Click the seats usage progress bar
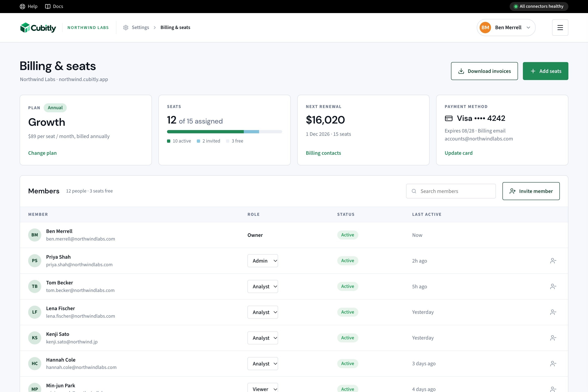588x392 pixels. click(x=225, y=131)
